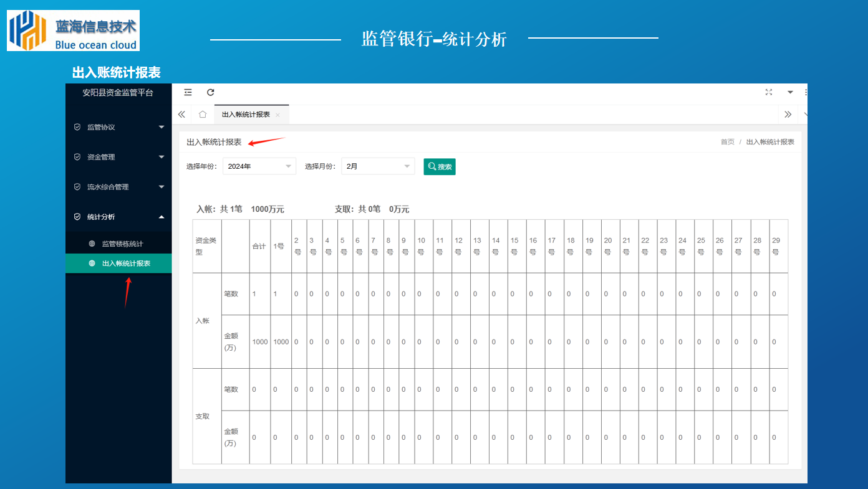Screen dimensions: 868x489
Task: Open the user dropdown arrow in the top right
Action: coord(790,92)
